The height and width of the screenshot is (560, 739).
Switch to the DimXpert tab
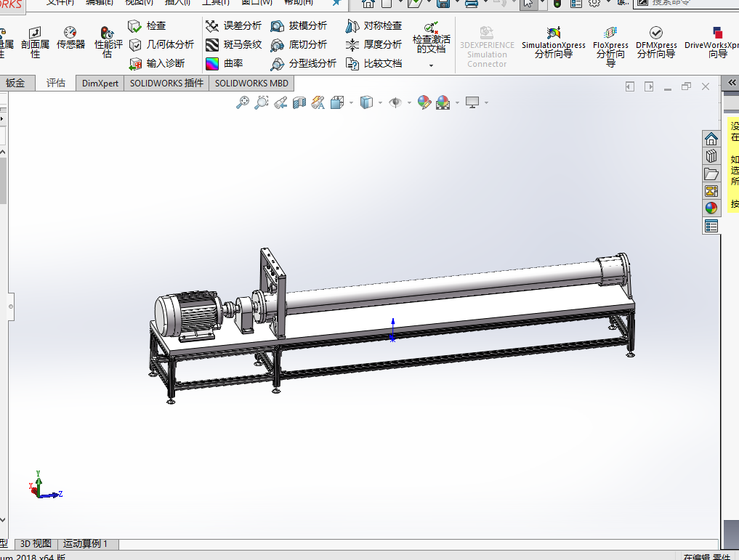100,84
